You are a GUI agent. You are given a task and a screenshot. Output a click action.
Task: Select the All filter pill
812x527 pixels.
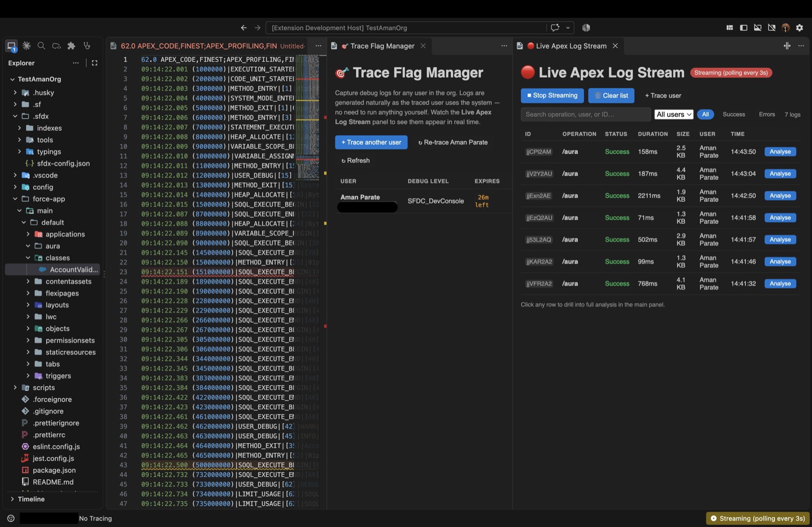705,115
